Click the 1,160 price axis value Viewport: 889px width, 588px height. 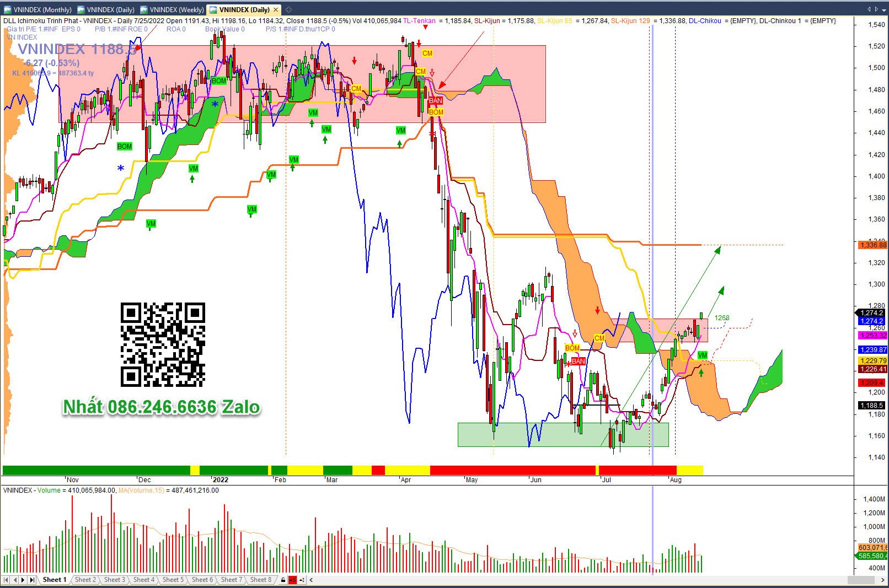point(876,436)
